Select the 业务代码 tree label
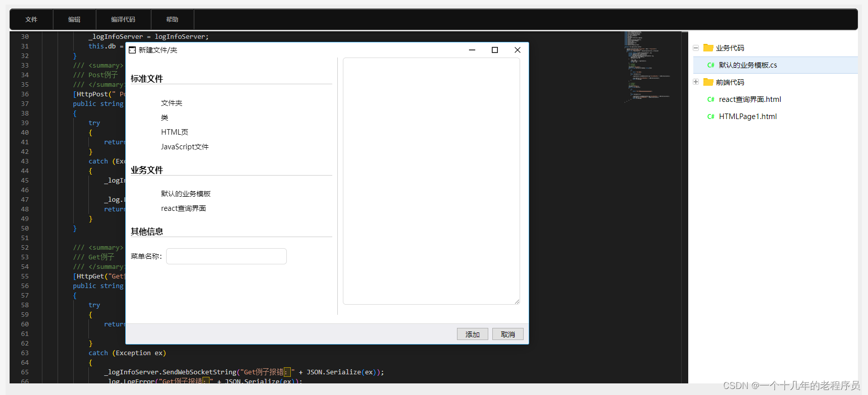Image resolution: width=868 pixels, height=395 pixels. [730, 48]
